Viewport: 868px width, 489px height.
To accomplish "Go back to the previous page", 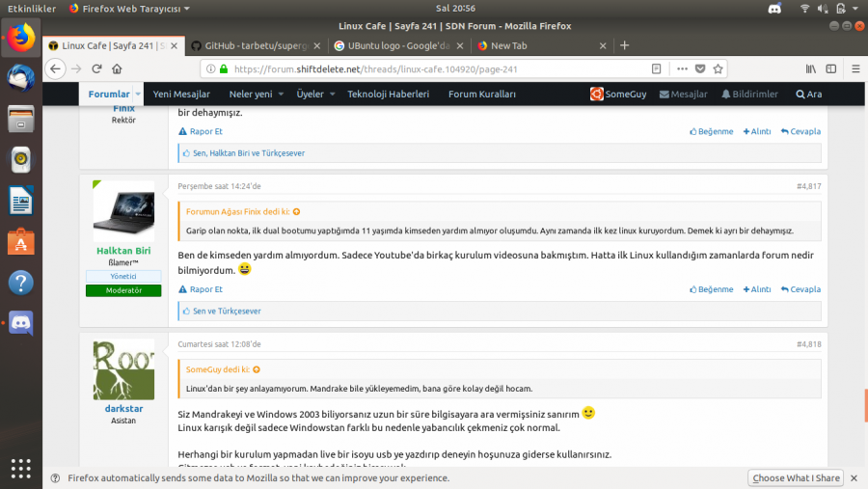I will (x=55, y=69).
